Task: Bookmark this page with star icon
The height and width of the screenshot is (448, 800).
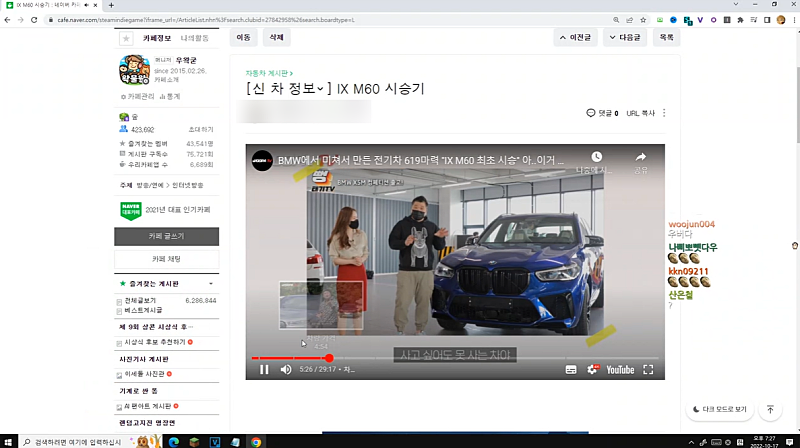Action: coord(643,20)
